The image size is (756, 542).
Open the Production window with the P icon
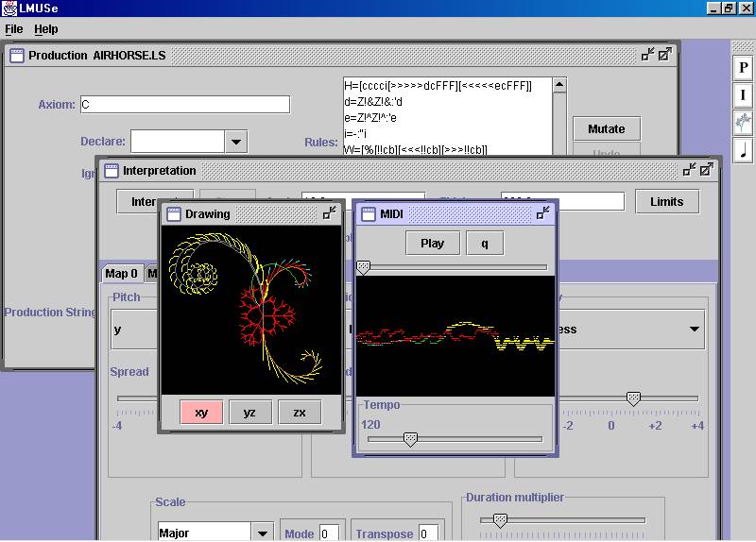tap(743, 68)
